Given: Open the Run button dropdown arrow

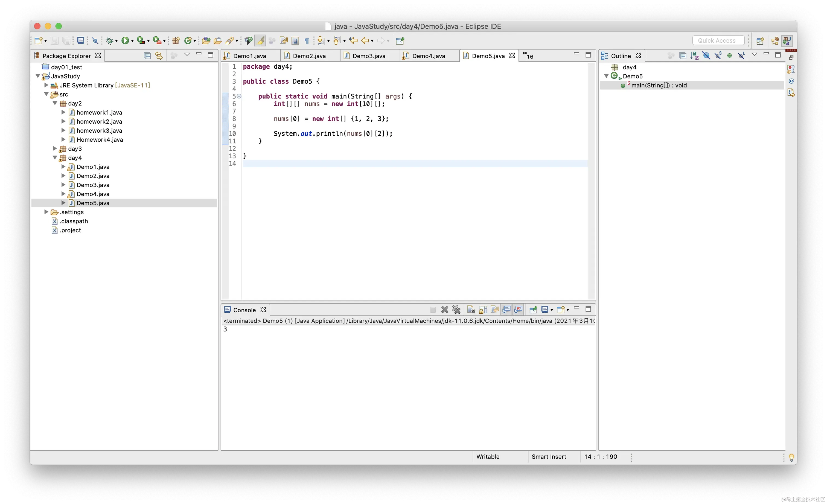Looking at the screenshot, I should pos(132,41).
